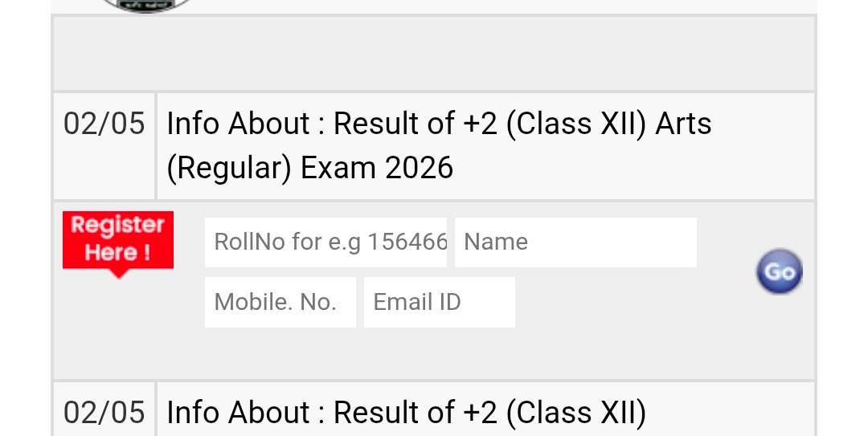Click the gap between Name field and Go
868x436 pixels.
pyautogui.click(x=727, y=242)
